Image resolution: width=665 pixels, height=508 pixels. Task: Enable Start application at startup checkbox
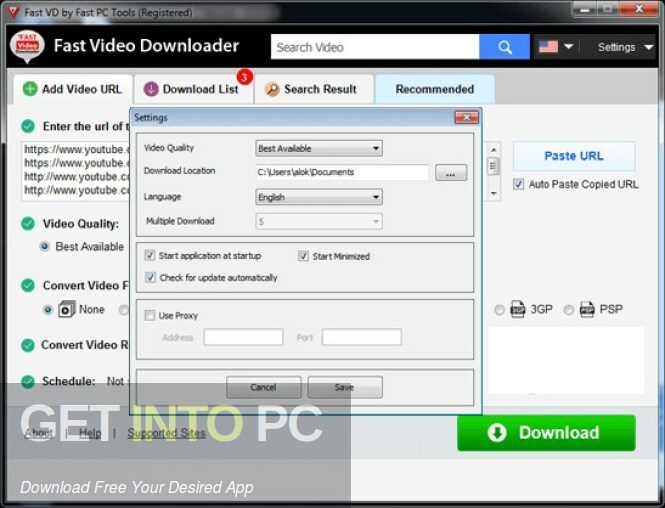pos(150,255)
